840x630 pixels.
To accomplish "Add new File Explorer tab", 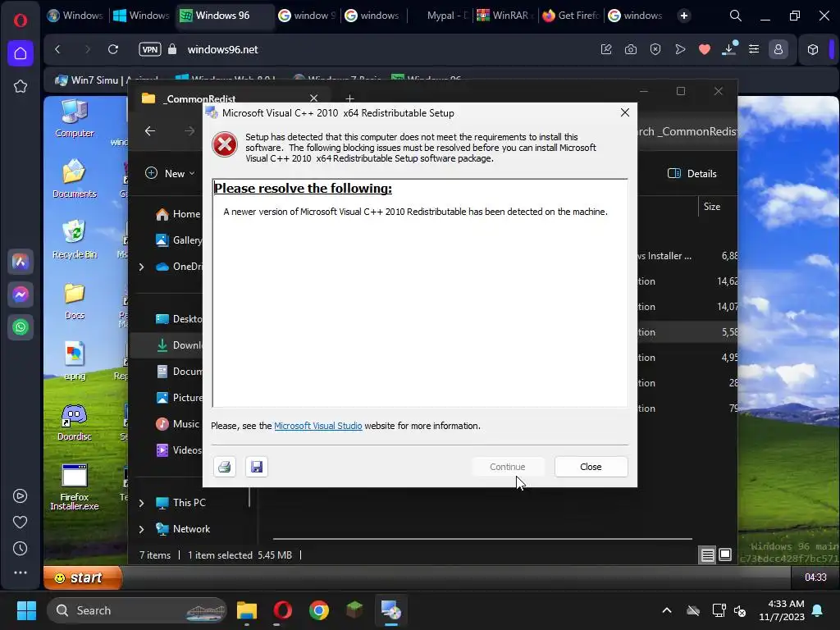I will pos(349,98).
